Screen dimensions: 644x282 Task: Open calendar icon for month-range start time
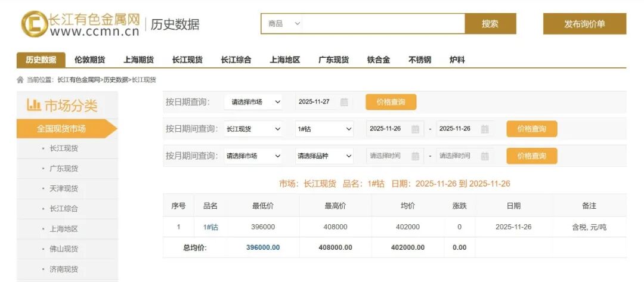coord(415,156)
